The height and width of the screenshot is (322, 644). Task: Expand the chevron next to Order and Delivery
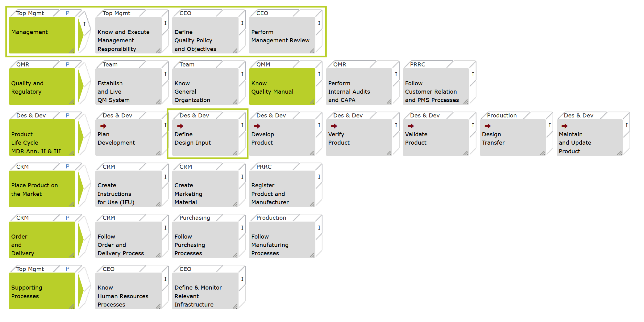click(81, 239)
